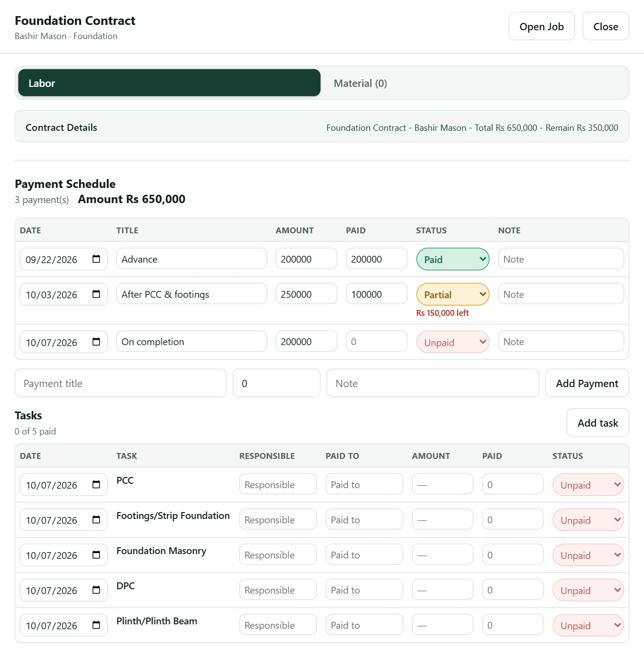Open calendar icon in Foundation Masonry row

pyautogui.click(x=96, y=555)
